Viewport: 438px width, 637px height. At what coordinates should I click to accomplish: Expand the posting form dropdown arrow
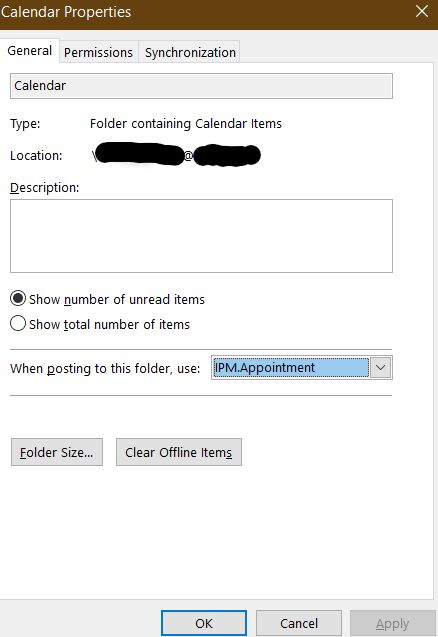[381, 368]
